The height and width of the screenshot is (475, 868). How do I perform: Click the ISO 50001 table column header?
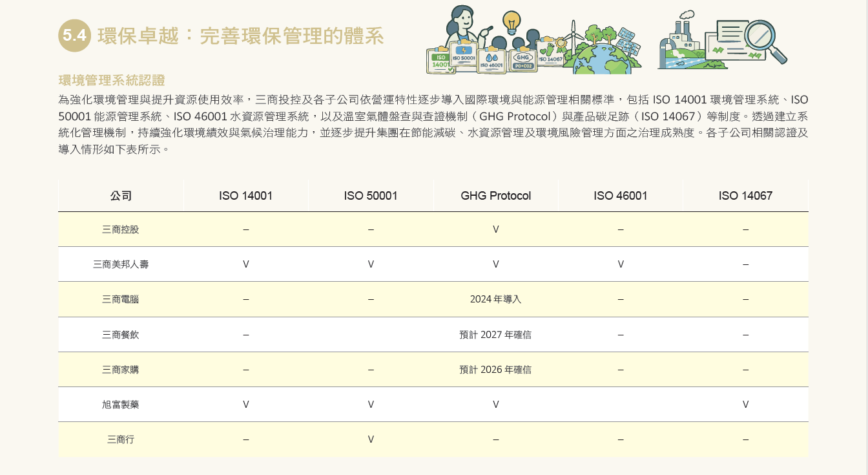371,196
